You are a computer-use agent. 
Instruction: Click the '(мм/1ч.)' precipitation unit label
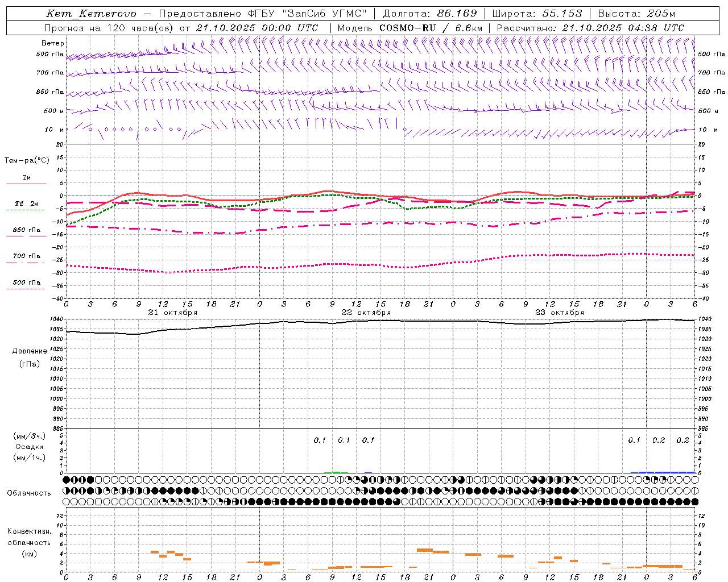click(30, 458)
